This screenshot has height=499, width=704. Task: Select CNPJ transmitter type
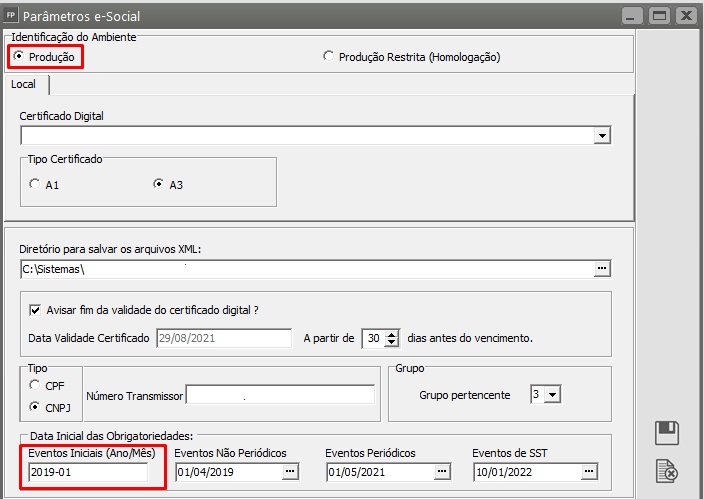[36, 406]
